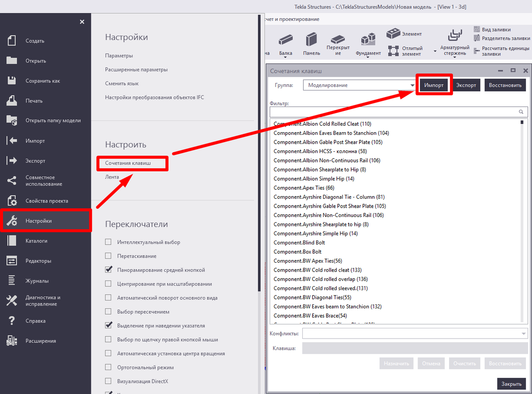
Task: Click the Экспорт arrow icon in sidebar
Action: click(x=12, y=161)
